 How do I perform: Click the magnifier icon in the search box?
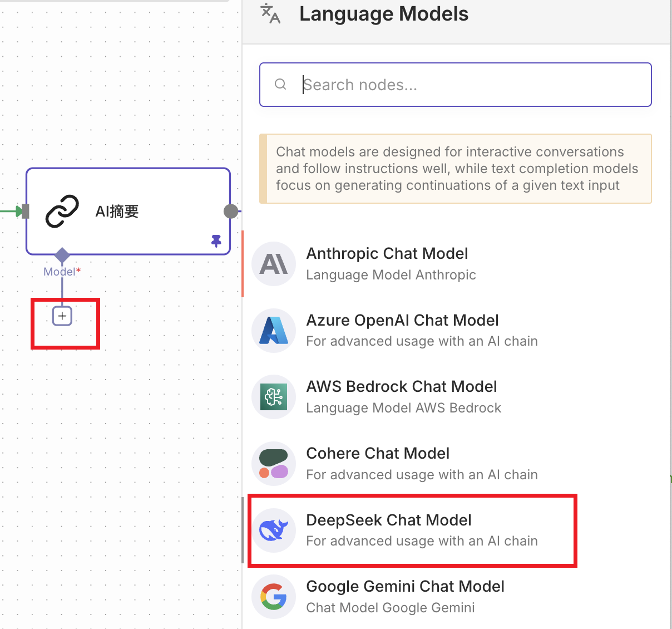pos(280,84)
